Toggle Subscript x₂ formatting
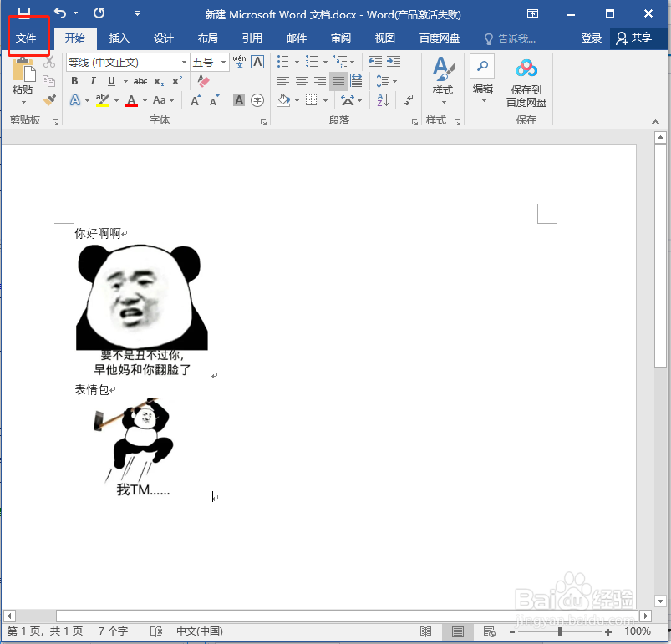The height and width of the screenshot is (644, 671). 160,81
